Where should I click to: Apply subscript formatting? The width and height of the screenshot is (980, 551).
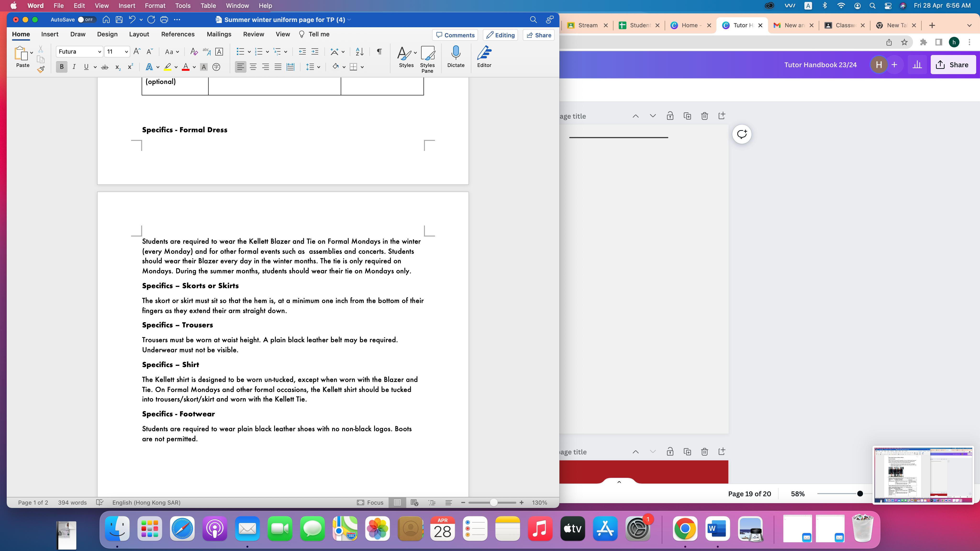pyautogui.click(x=118, y=67)
